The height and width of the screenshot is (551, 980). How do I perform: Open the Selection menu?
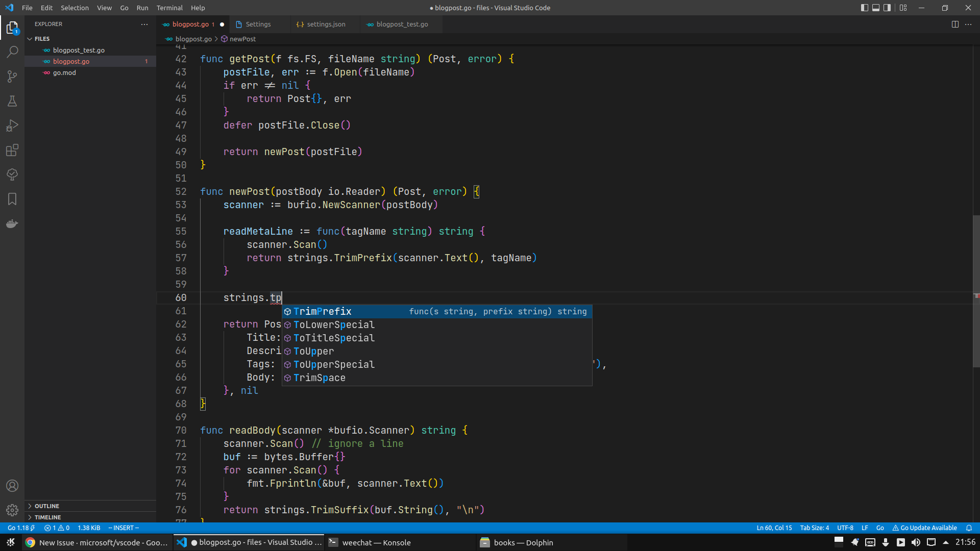pos(75,8)
